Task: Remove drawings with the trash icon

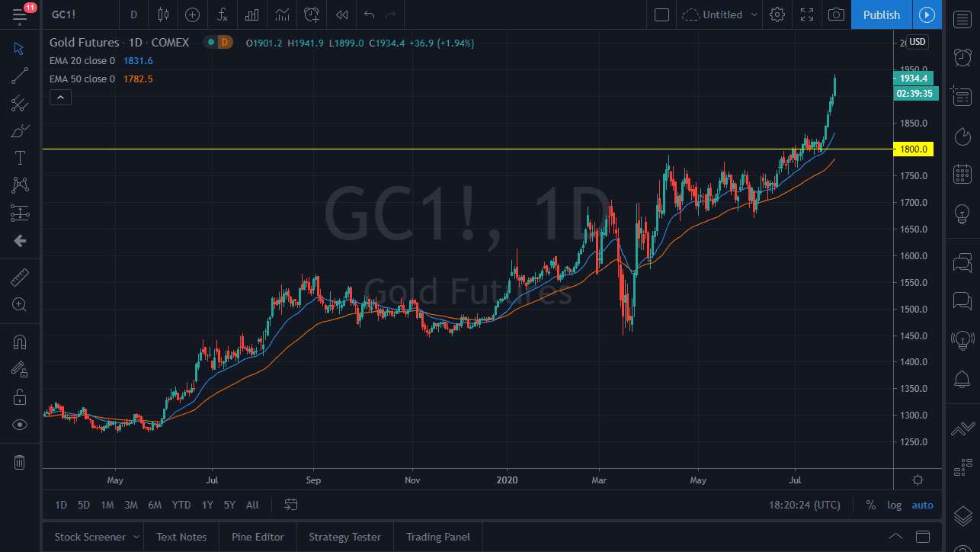Action: coord(20,461)
